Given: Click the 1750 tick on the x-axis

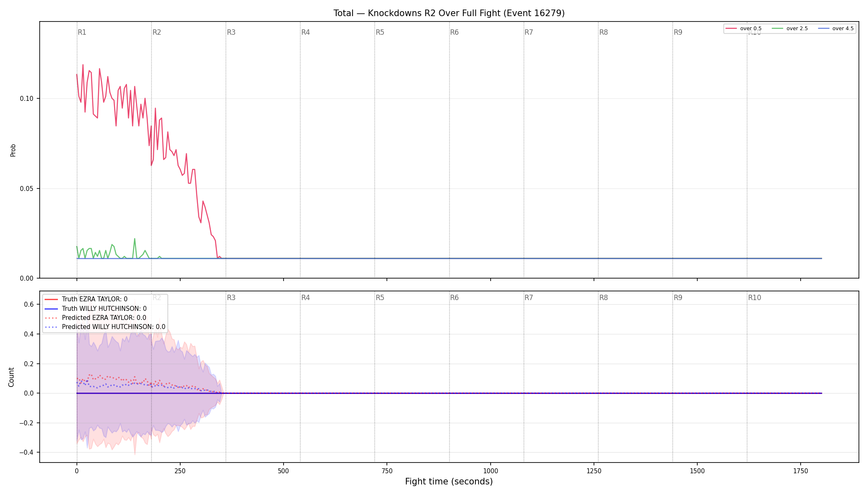Looking at the screenshot, I should point(801,471).
